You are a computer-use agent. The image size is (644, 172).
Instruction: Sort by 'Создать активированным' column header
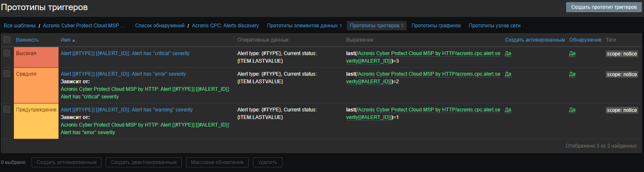[x=535, y=40]
